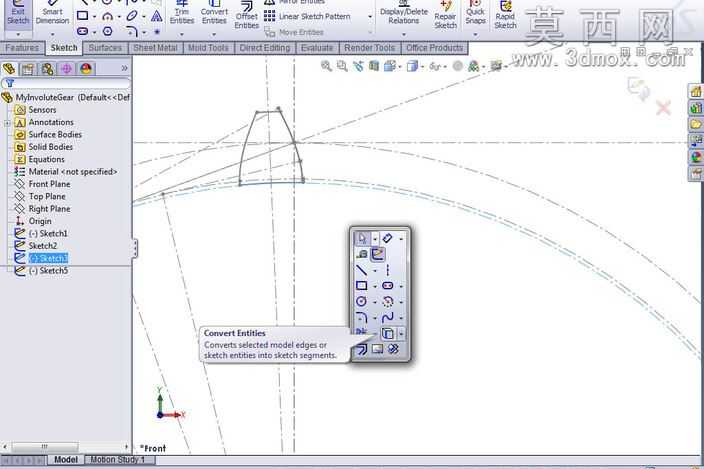Click Zoom to Area in view toolbar
The image size is (704, 469).
click(x=342, y=66)
